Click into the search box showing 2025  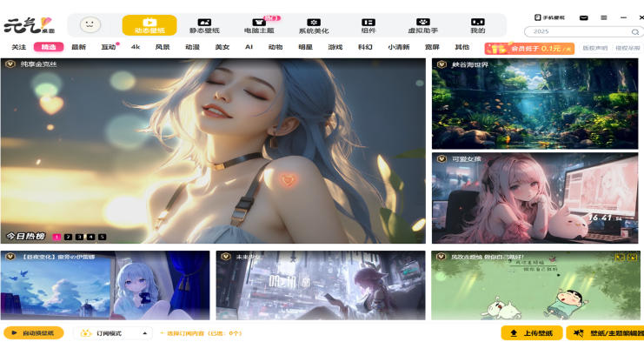pyautogui.click(x=579, y=31)
